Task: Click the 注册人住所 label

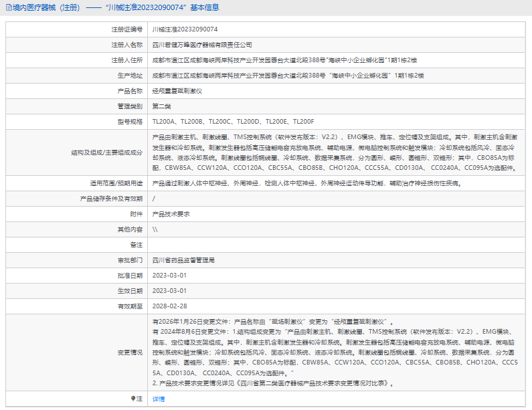Action: [127, 60]
